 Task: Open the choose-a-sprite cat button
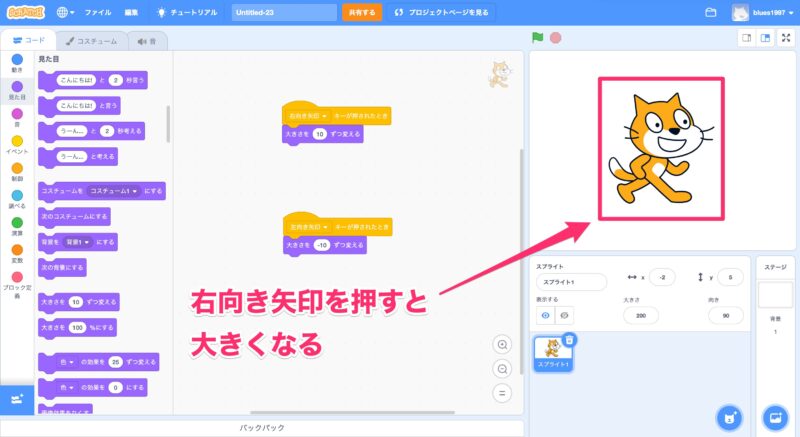click(731, 416)
